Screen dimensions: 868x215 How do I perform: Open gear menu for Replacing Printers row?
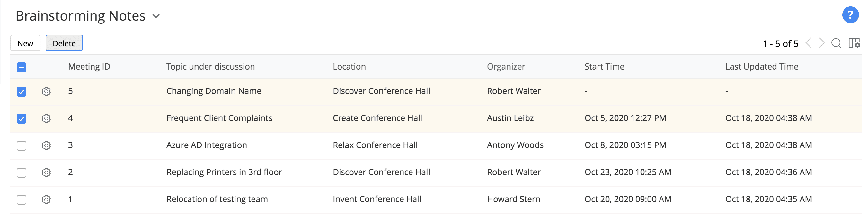pyautogui.click(x=46, y=173)
